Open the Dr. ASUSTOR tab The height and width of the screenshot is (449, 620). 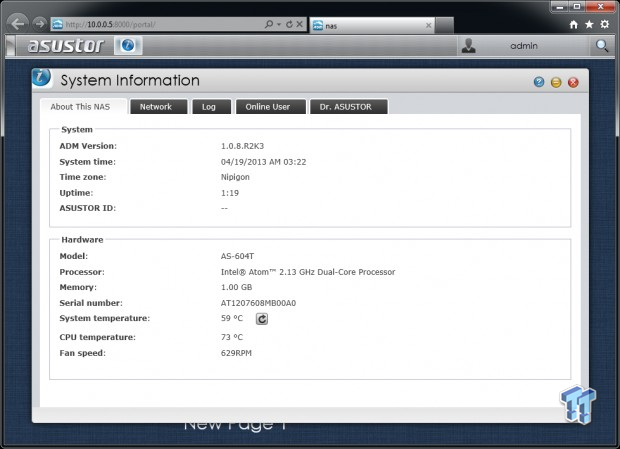348,107
